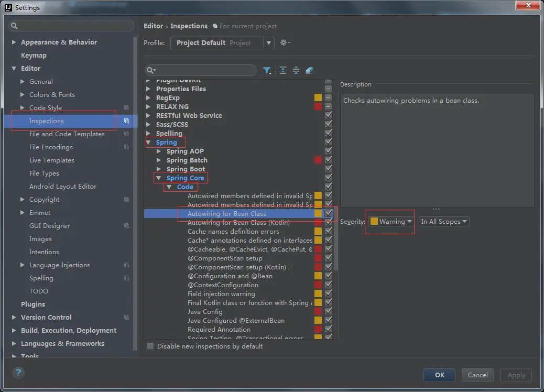This screenshot has width=544, height=392.
Task: Click the filter inspections funnel icon
Action: pyautogui.click(x=266, y=70)
